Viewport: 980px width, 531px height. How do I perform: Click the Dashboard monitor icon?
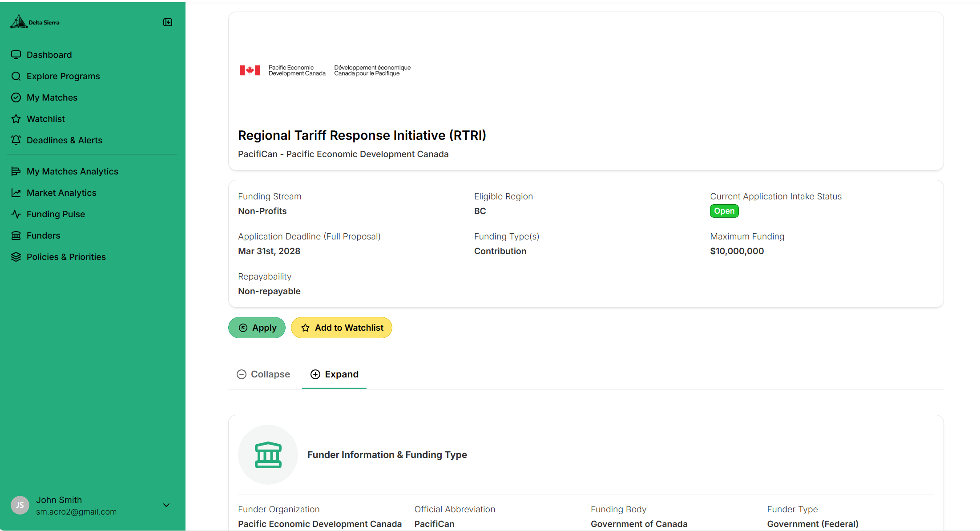pos(16,55)
